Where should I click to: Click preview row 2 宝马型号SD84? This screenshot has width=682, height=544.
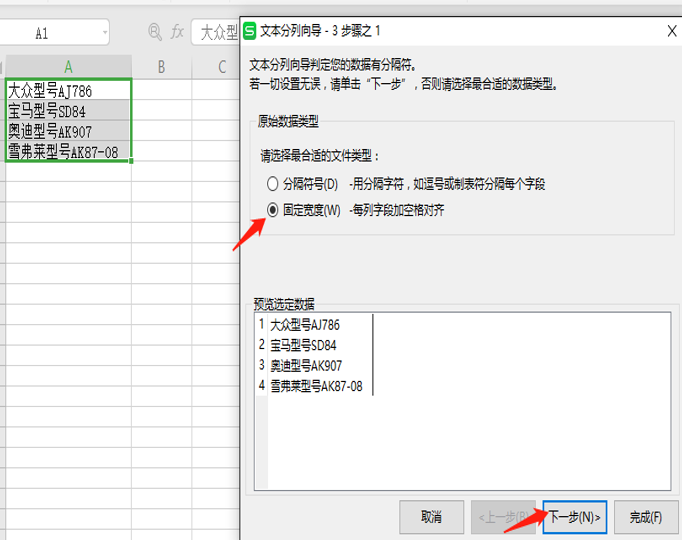coord(303,345)
